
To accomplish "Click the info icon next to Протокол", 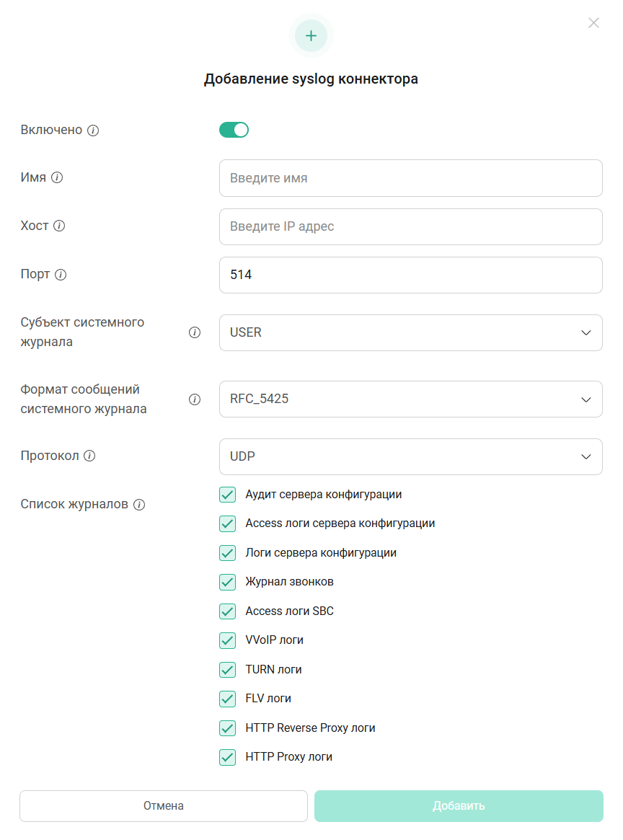I will (92, 456).
